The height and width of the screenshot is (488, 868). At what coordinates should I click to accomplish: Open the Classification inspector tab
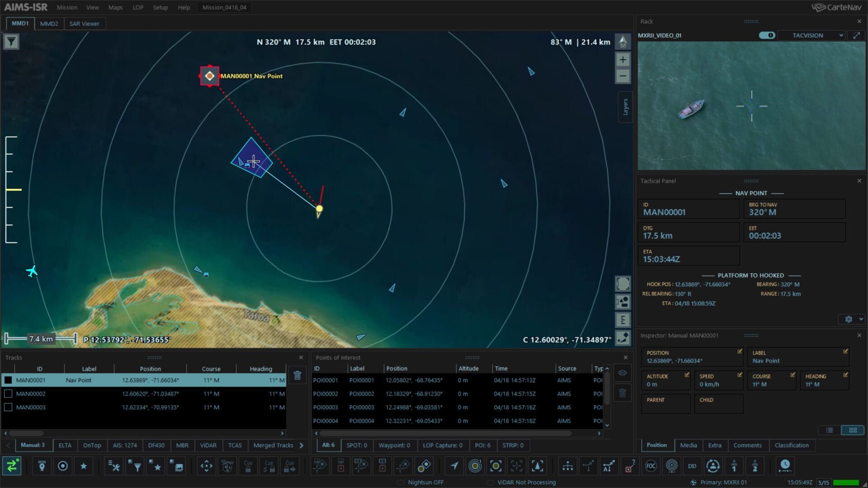coord(791,445)
